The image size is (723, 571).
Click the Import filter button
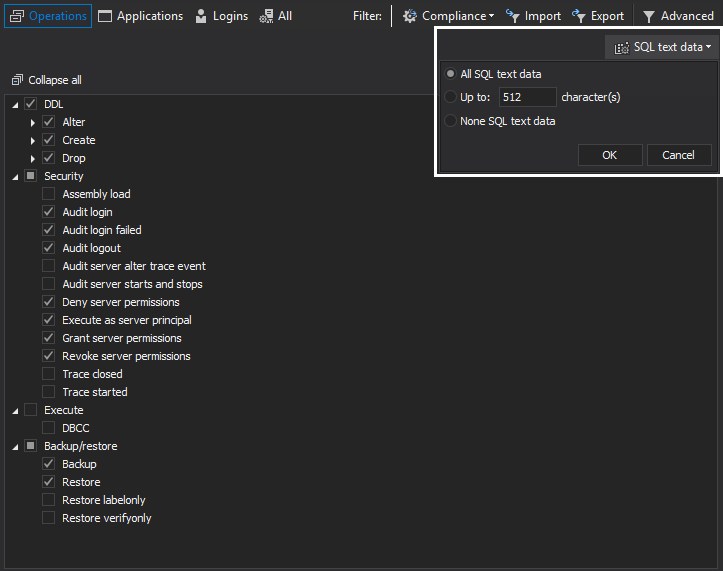pyautogui.click(x=533, y=16)
